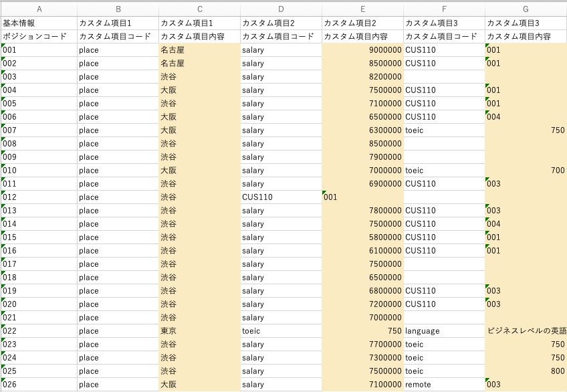The width and height of the screenshot is (567, 392).
Task: Click the 名古屋 cell in row 001
Action: point(199,50)
